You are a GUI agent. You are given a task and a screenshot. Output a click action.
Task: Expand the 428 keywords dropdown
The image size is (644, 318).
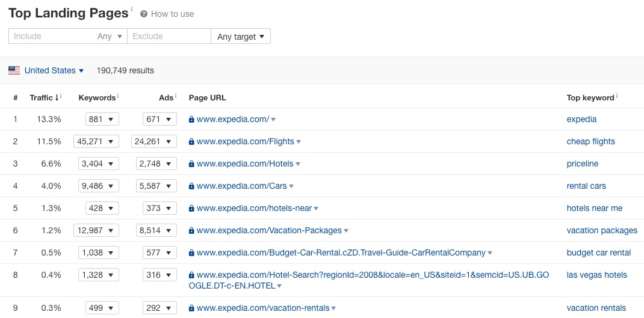pos(102,208)
